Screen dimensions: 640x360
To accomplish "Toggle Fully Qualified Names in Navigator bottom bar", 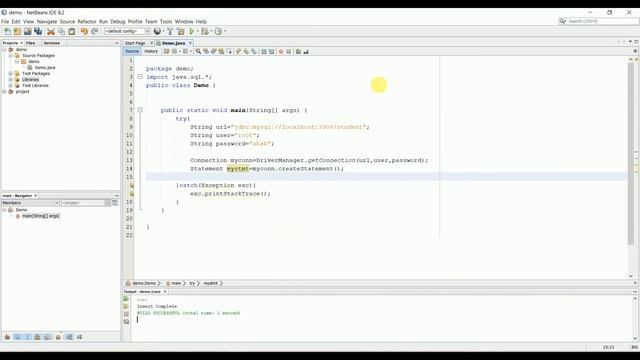I will 58,337.
